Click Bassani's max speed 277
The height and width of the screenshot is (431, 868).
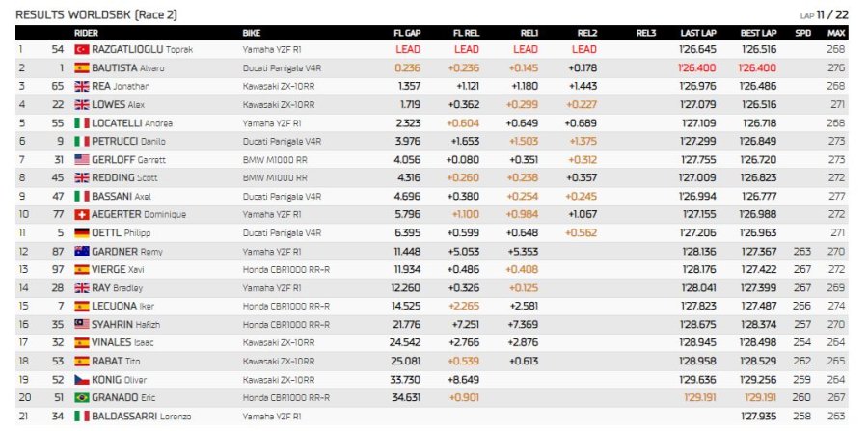pyautogui.click(x=837, y=196)
